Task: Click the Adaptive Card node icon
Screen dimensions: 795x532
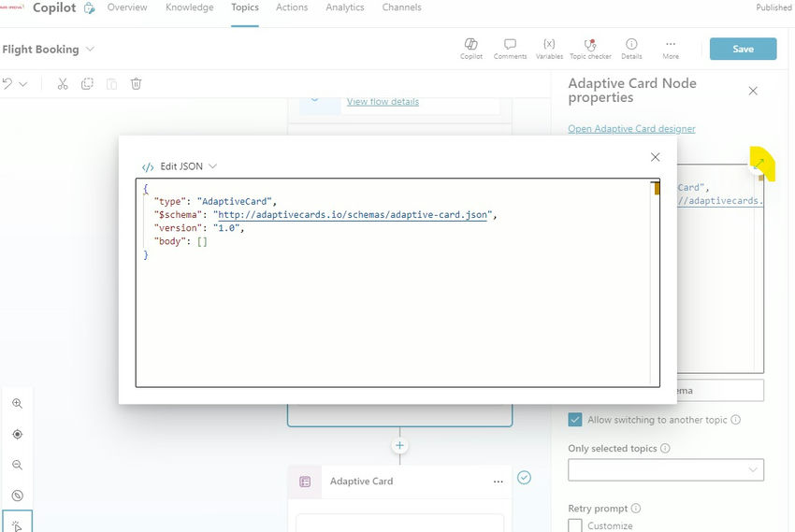Action: pos(305,482)
